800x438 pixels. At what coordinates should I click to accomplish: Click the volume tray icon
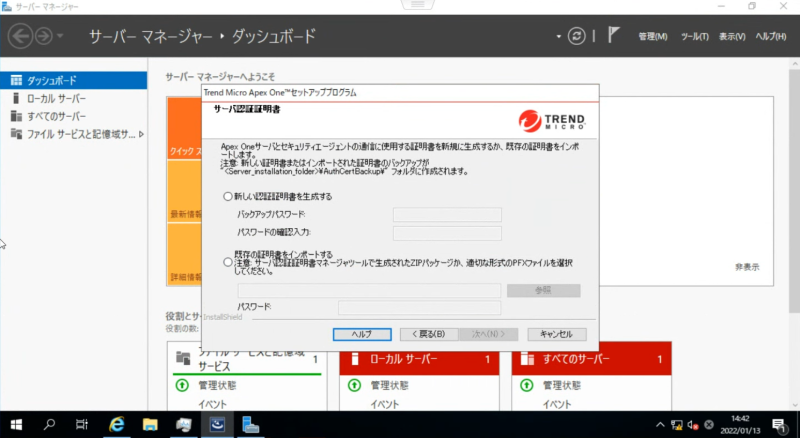692,425
